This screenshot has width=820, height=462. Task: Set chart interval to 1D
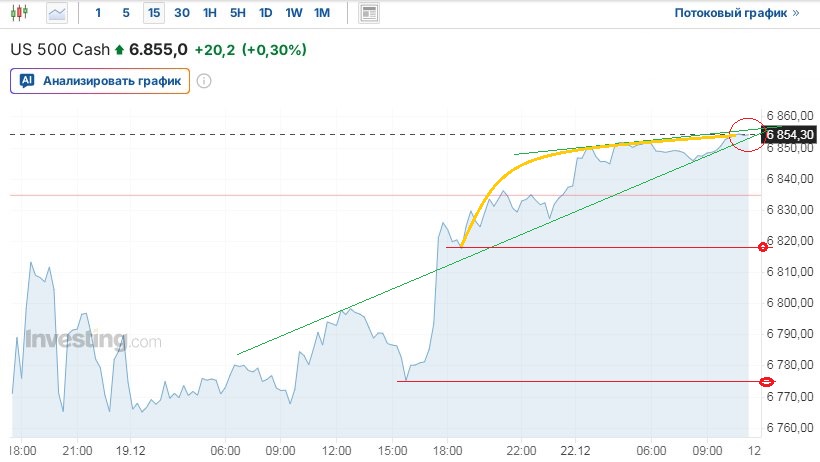pyautogui.click(x=265, y=13)
